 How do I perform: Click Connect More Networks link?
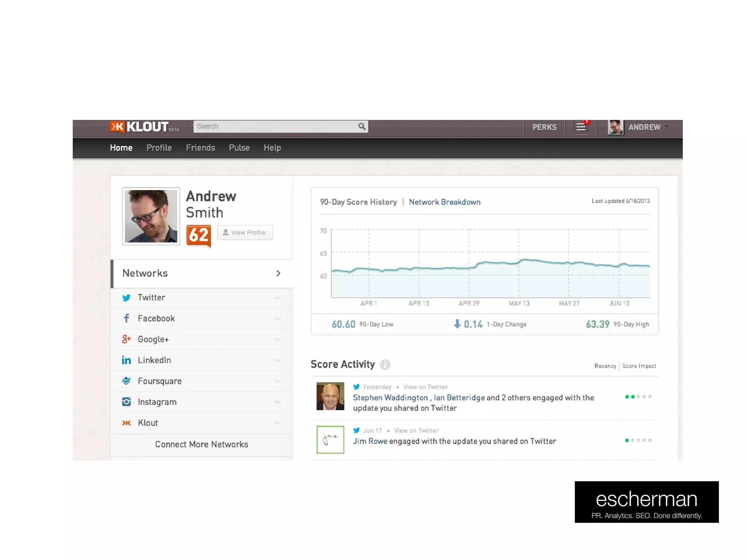point(201,444)
